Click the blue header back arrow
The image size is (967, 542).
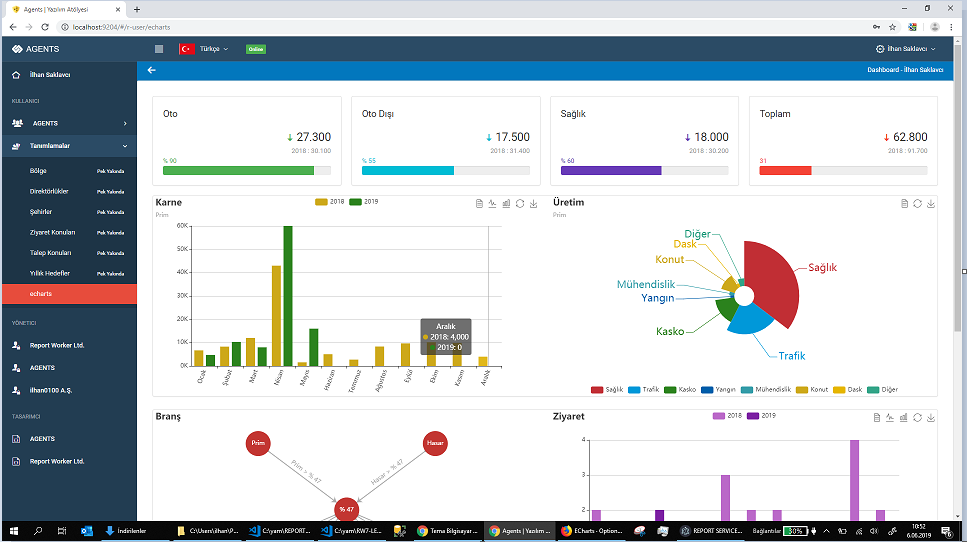tap(152, 70)
